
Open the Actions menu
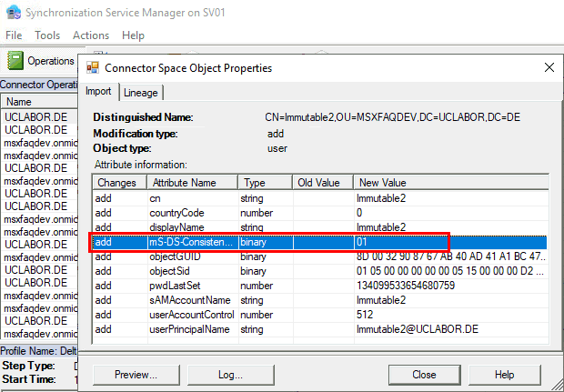90,35
